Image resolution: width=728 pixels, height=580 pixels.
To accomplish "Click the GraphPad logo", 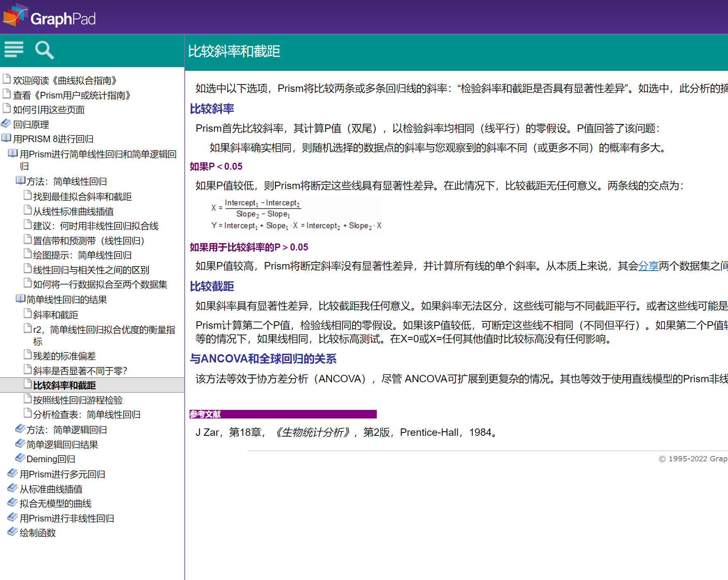I will point(49,16).
